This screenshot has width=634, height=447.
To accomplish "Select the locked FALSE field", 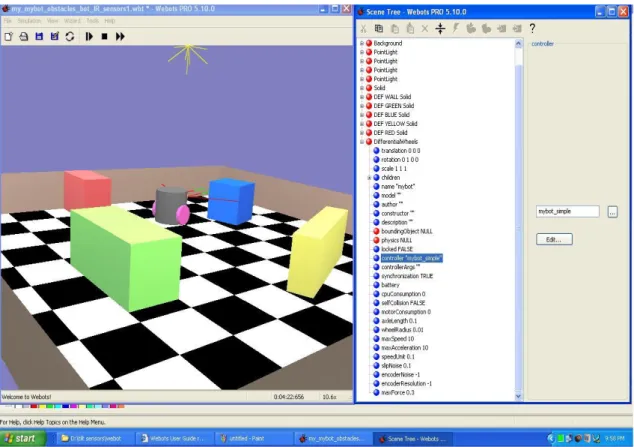I will pyautogui.click(x=397, y=249).
